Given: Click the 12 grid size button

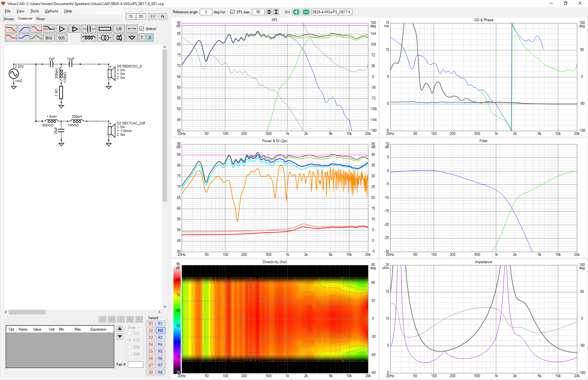Looking at the screenshot, I should click(x=131, y=16).
